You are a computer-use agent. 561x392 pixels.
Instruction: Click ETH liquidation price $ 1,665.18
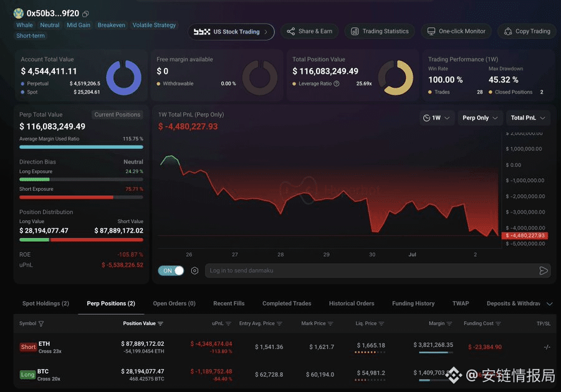(x=371, y=345)
